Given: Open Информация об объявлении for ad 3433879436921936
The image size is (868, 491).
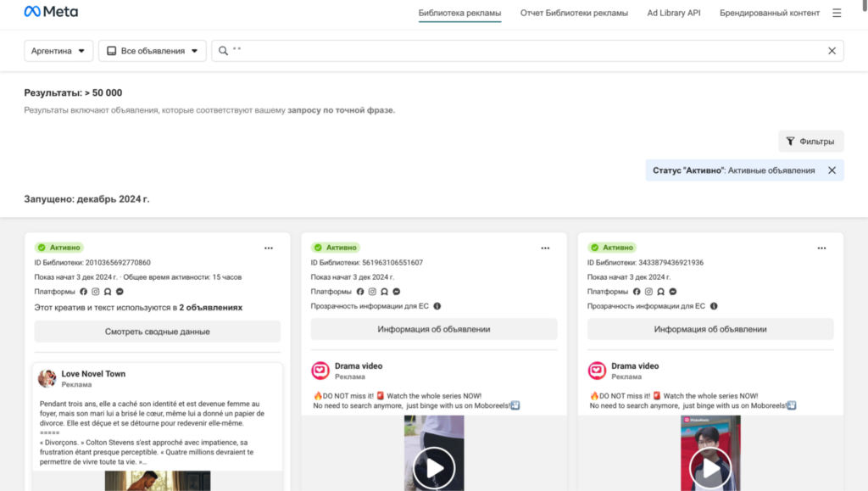Looking at the screenshot, I should 710,329.
